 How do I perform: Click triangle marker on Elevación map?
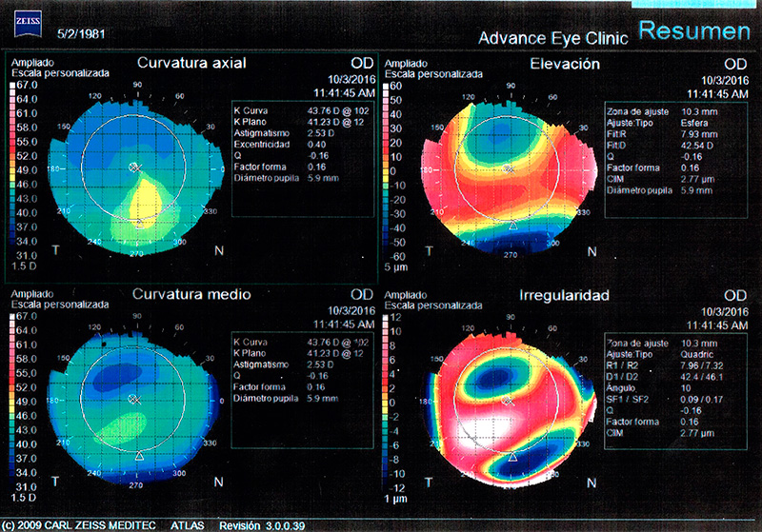512,225
